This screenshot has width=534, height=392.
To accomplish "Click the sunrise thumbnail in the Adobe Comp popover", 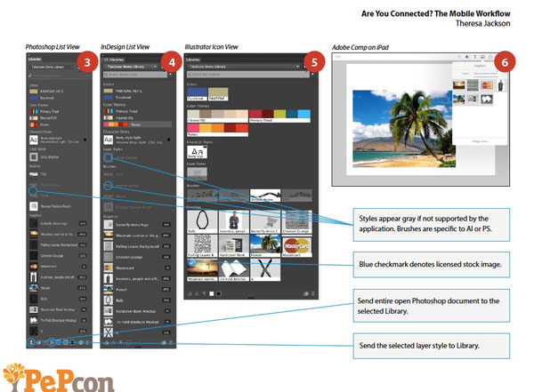I will 458,85.
